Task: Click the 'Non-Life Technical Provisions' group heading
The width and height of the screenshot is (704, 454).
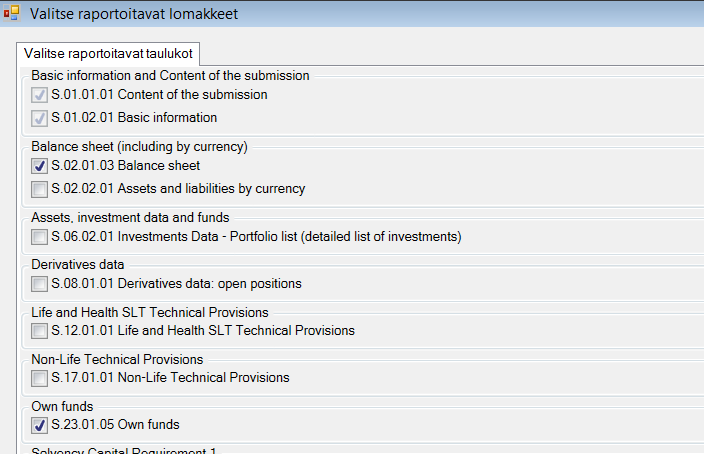Action: [x=117, y=359]
